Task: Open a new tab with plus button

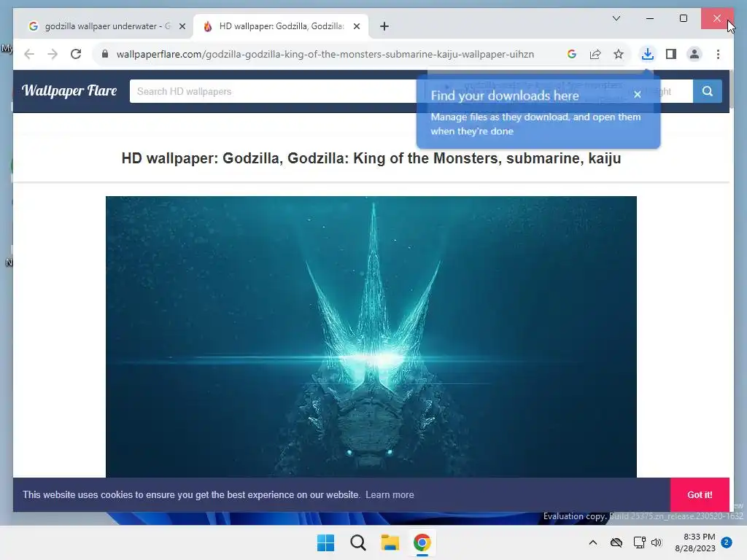Action: [384, 26]
